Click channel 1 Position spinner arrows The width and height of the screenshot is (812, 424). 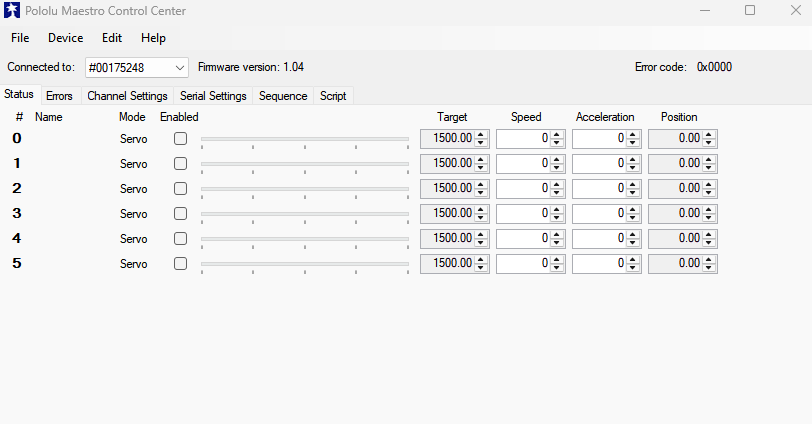(x=709, y=164)
